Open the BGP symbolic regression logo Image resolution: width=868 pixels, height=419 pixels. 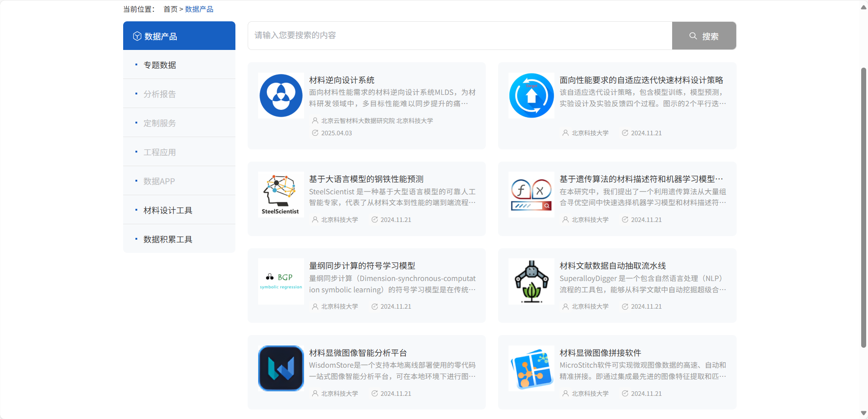tap(281, 281)
